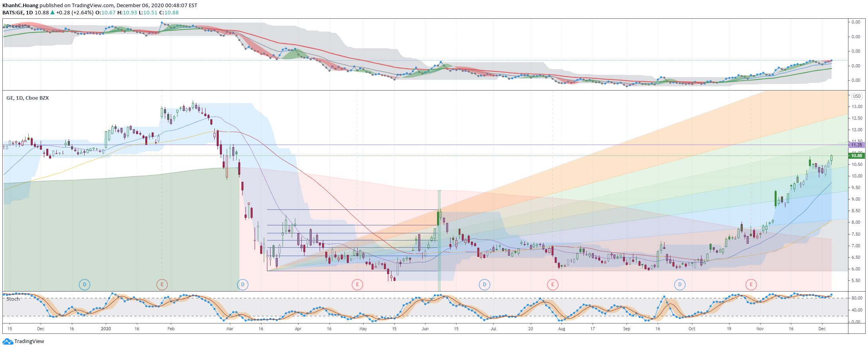Click the 2020 label on the time axis
Screen dimensions: 868x349
click(x=106, y=329)
